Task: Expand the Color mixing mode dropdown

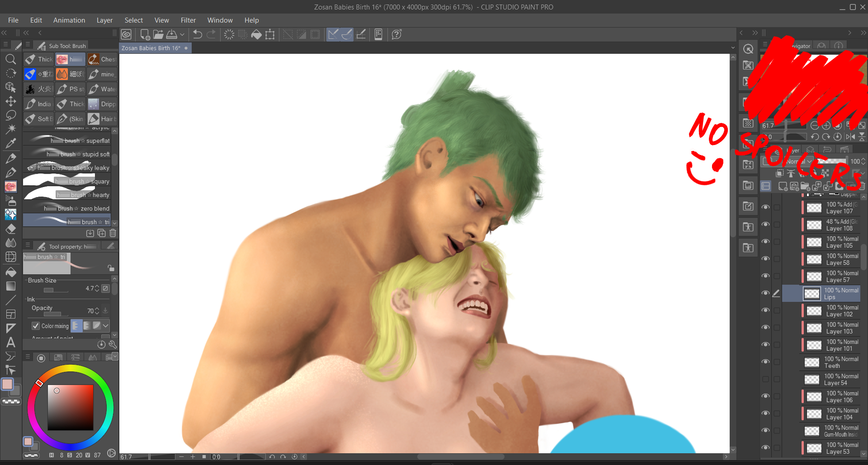Action: 106,326
